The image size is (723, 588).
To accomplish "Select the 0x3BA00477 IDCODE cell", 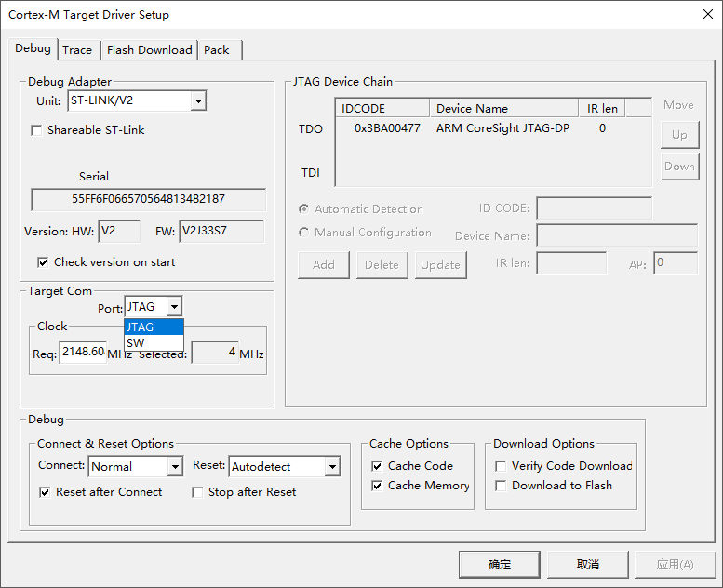I will pos(387,128).
